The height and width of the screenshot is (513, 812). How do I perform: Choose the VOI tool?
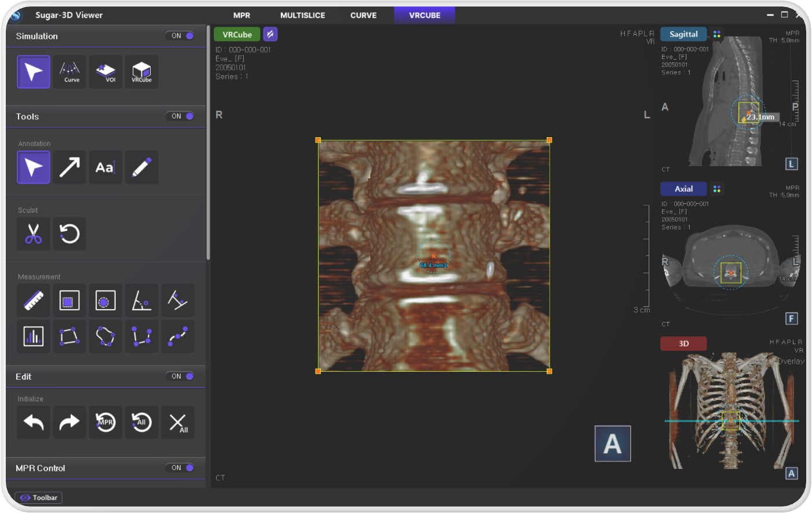pos(105,72)
